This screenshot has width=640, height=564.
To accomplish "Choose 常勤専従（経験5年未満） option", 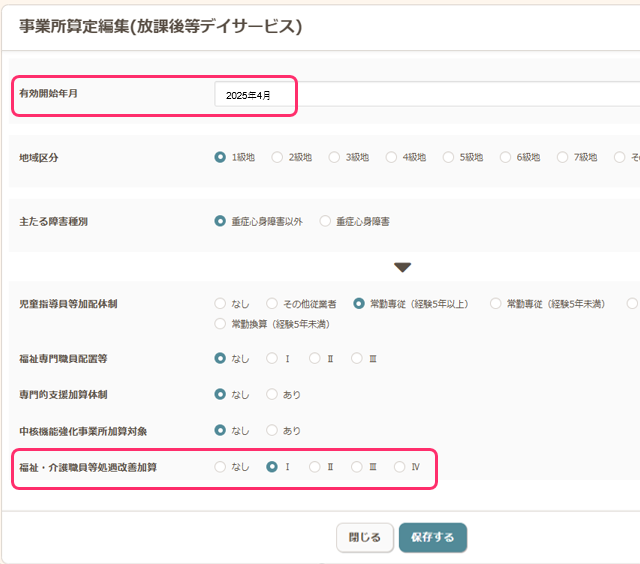I will (x=497, y=303).
